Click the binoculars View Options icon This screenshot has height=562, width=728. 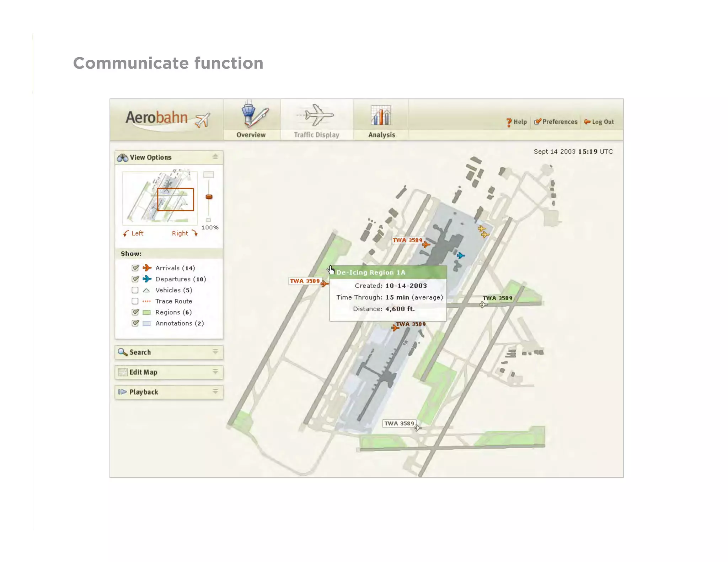123,158
